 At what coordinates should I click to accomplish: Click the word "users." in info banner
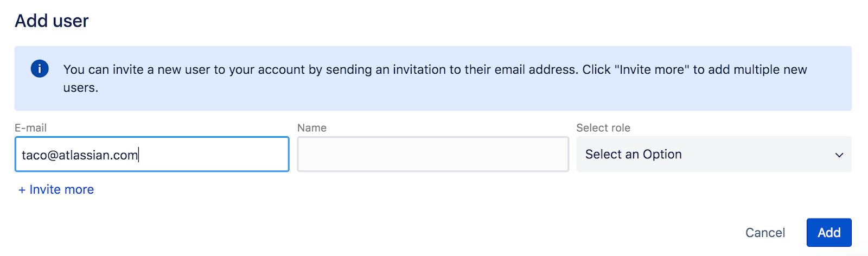point(80,88)
